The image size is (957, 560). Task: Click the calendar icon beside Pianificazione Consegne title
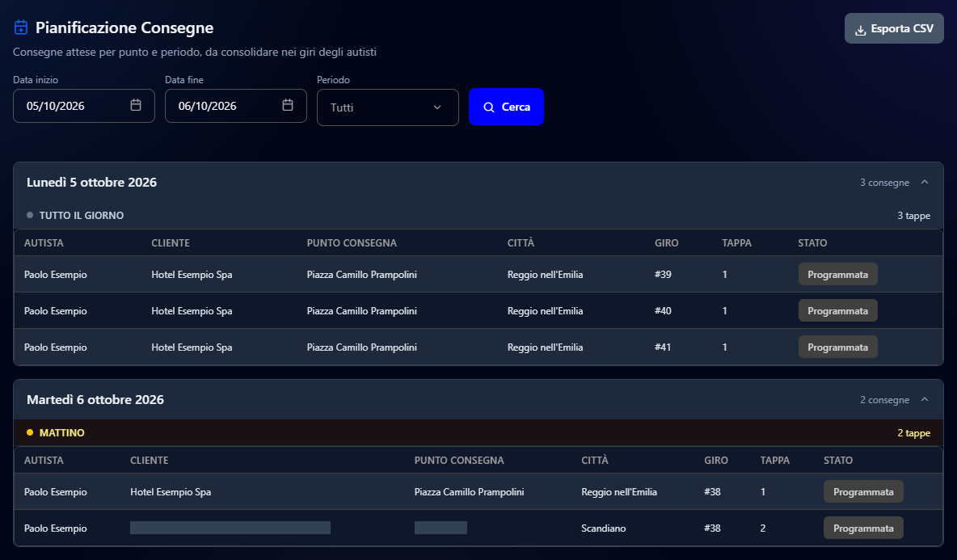(21, 27)
